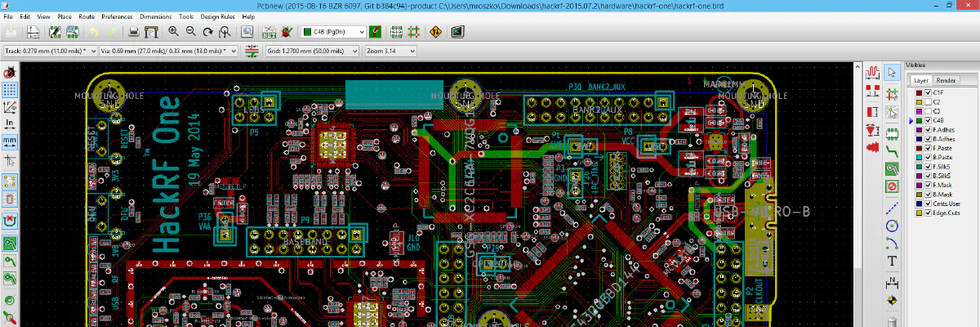Click the C1F layer color swatch
This screenshot has height=327, width=980.
pyautogui.click(x=919, y=93)
